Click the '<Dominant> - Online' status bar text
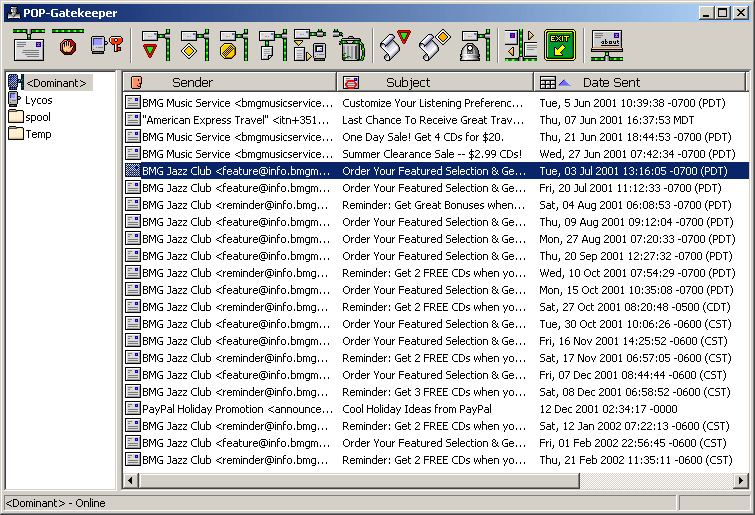Screen dimensions: 755x515 pyautogui.click(x=55, y=503)
